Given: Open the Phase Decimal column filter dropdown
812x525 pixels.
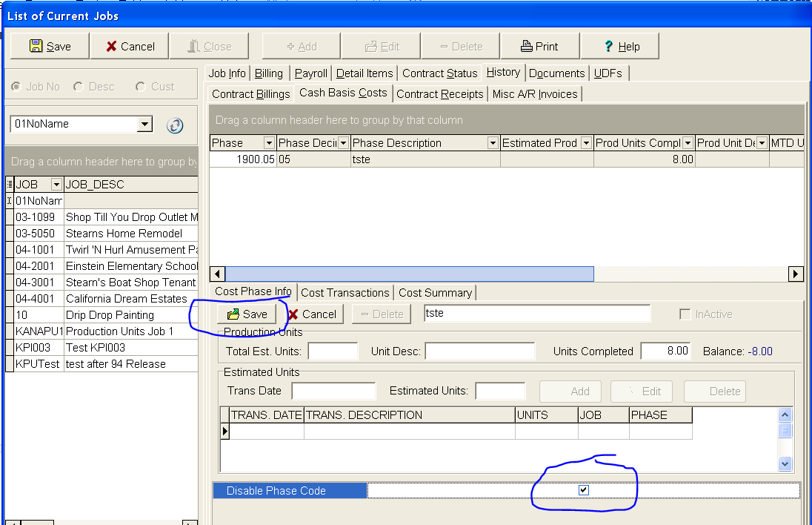Looking at the screenshot, I should pos(343,143).
